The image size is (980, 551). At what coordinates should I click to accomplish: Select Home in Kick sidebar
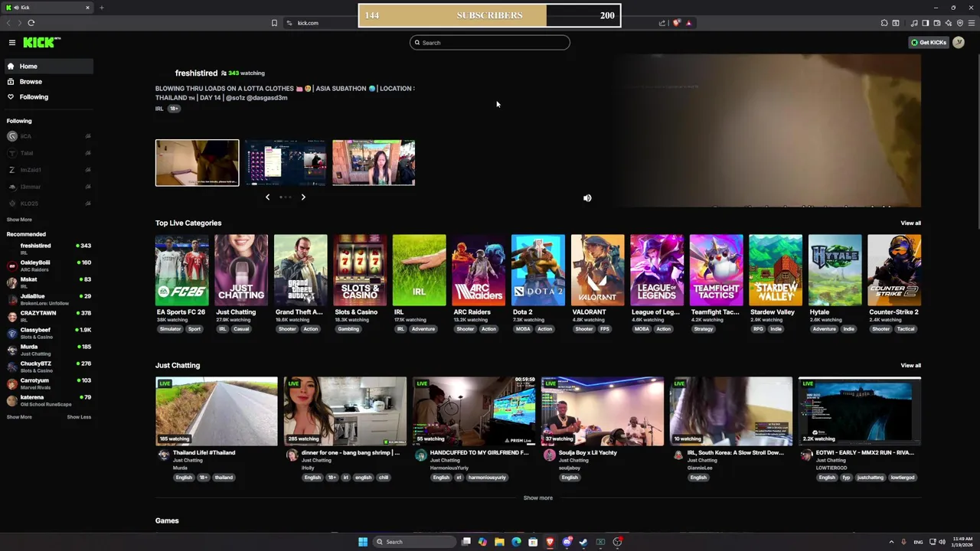pyautogui.click(x=47, y=66)
